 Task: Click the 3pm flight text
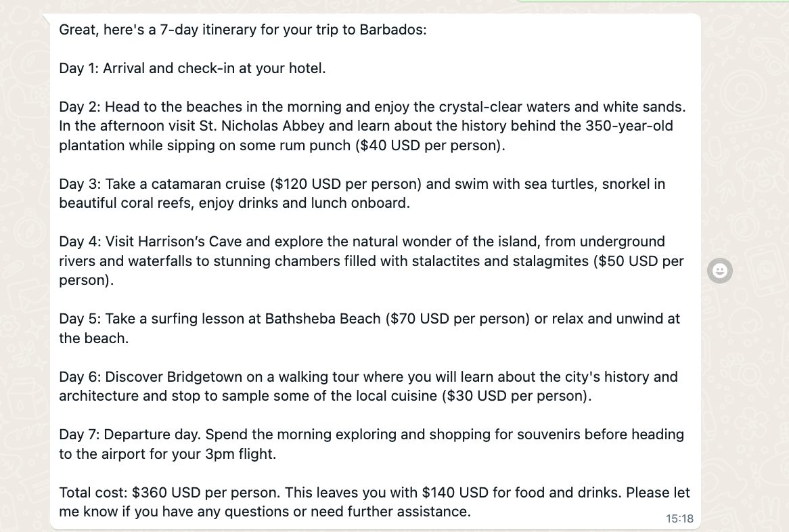tap(240, 454)
